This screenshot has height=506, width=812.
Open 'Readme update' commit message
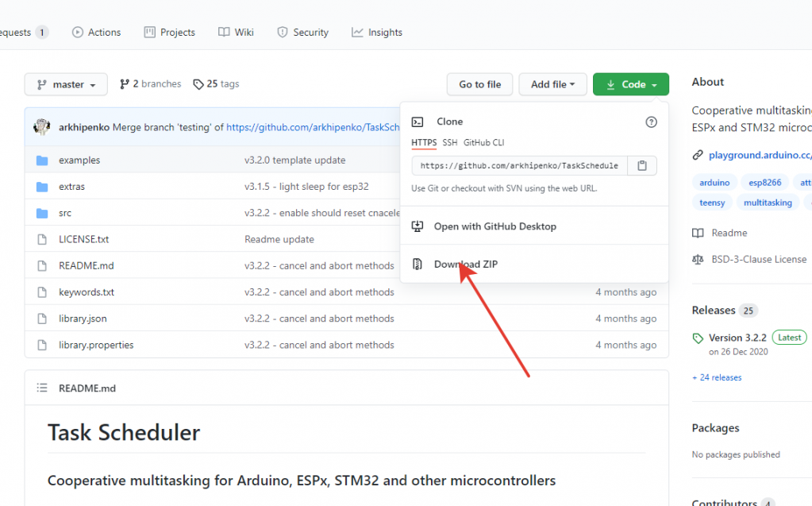coord(279,240)
